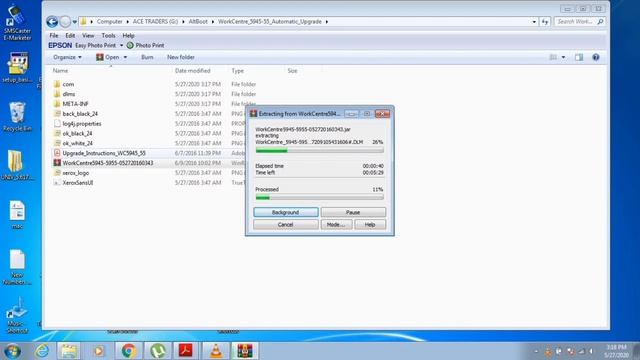Viewport: 640px width, 360px height.
Task: Open the File menu
Action: (x=54, y=36)
